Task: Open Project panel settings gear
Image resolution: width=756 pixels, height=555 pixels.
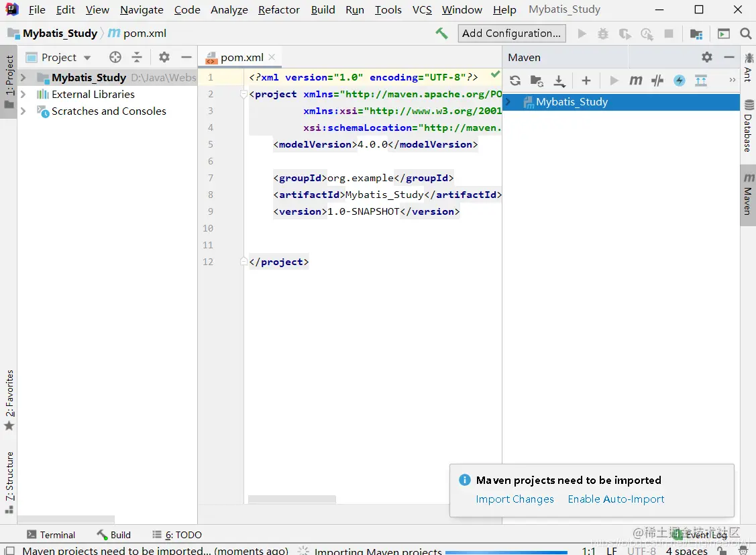Action: [x=164, y=58]
